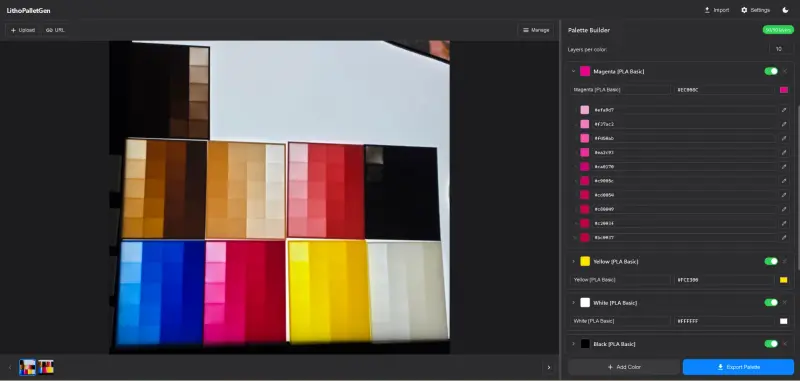Click the Palette Builder heading
800x381 pixels.
point(589,30)
